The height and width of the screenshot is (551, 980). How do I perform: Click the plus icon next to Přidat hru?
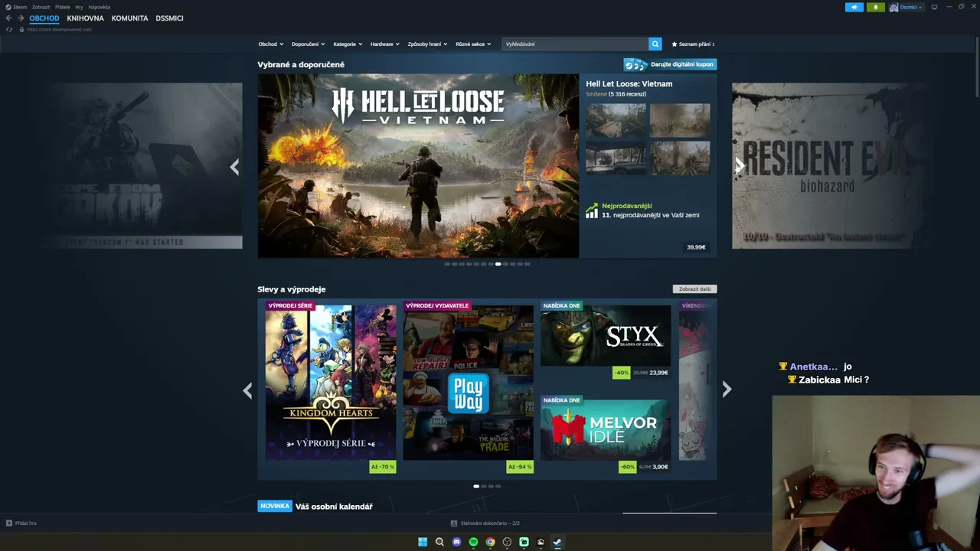click(x=9, y=523)
